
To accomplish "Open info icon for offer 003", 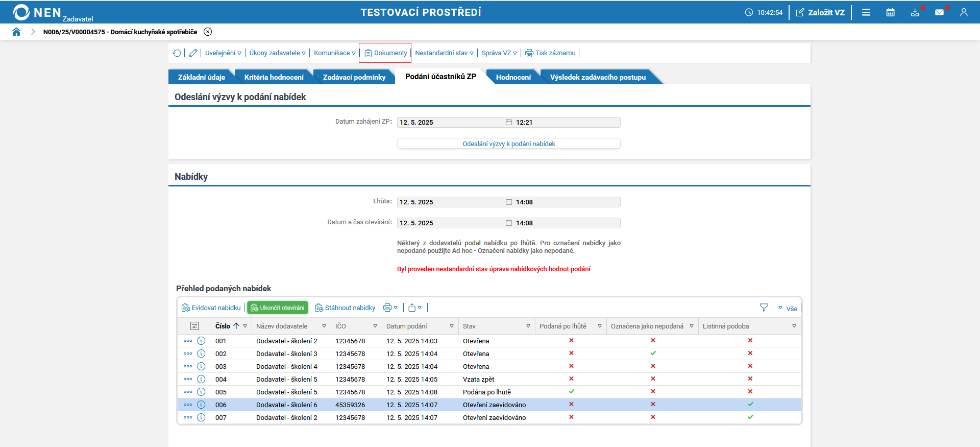I will [x=201, y=366].
